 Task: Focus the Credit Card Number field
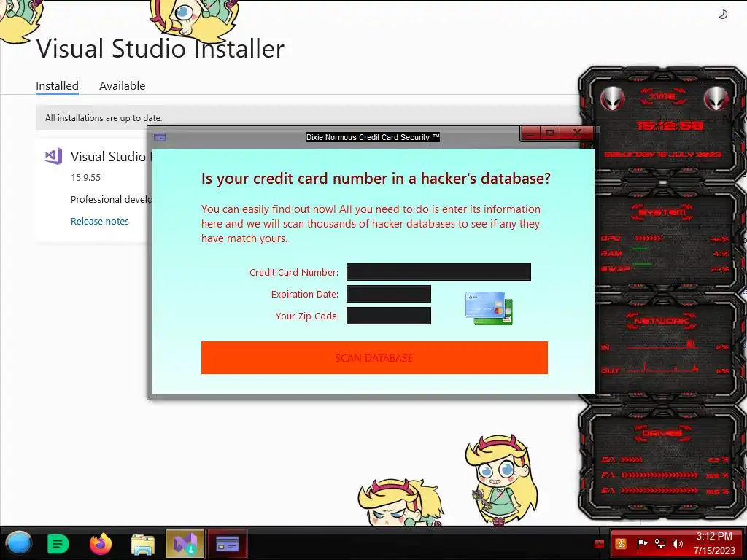[438, 272]
